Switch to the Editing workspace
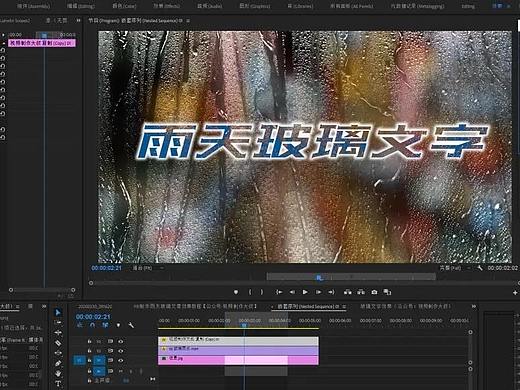 click(x=81, y=6)
